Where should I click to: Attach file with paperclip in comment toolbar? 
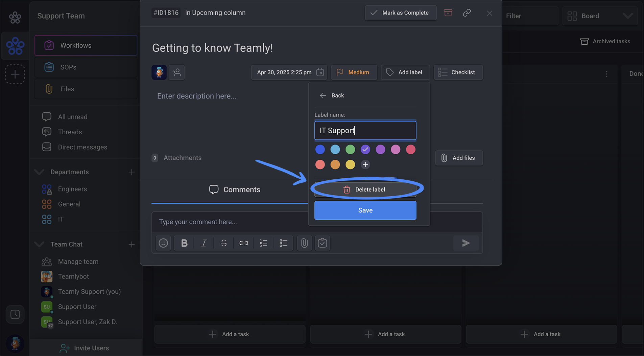tap(304, 243)
